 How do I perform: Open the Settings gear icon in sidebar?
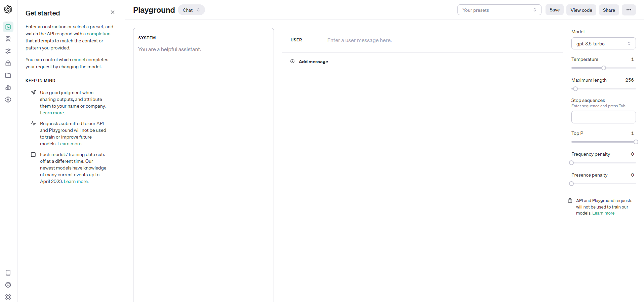coord(8,100)
